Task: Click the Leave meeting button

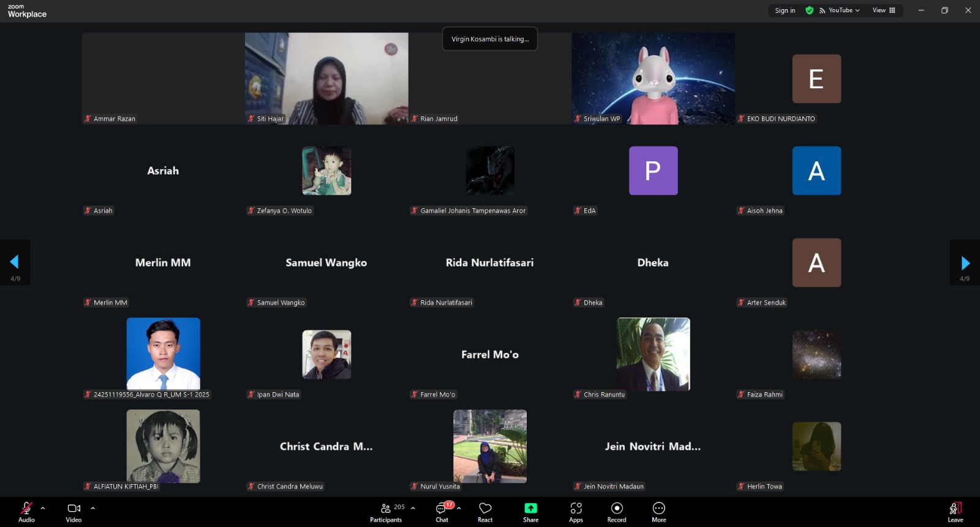Action: tap(955, 512)
